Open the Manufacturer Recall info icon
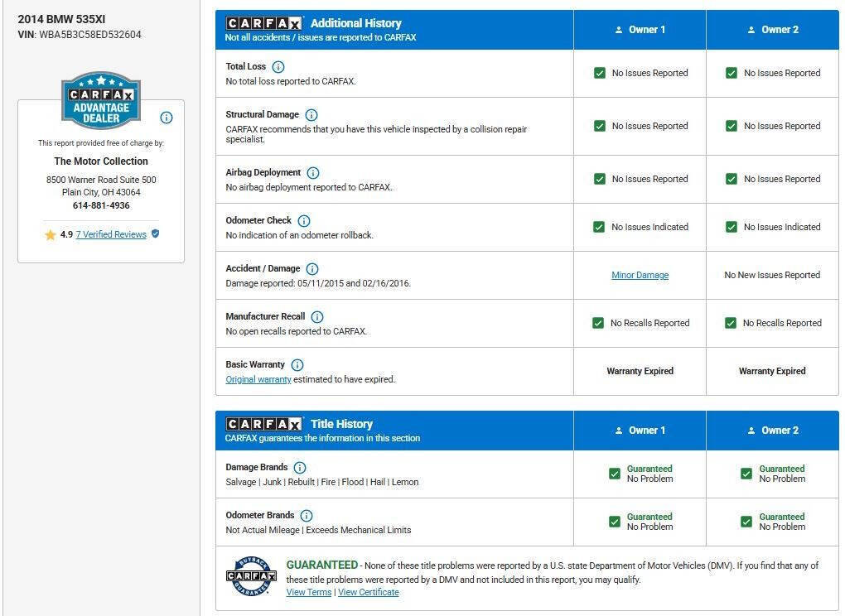 click(x=317, y=316)
